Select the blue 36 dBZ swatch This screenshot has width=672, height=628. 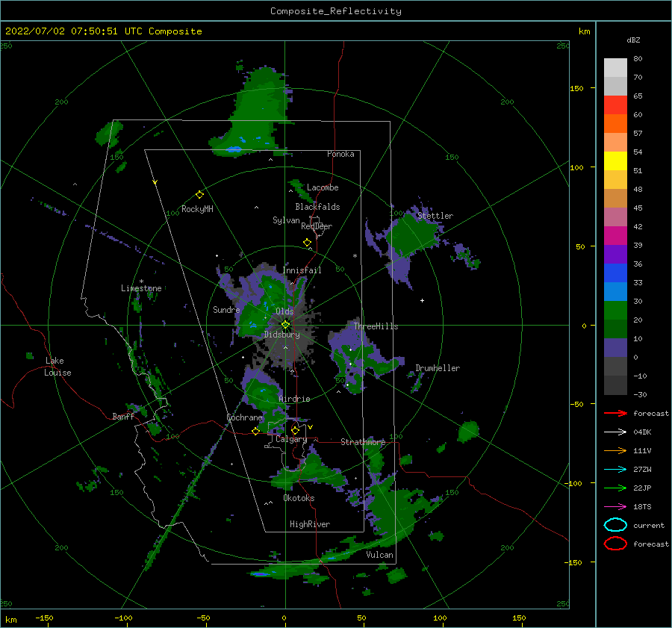point(615,273)
